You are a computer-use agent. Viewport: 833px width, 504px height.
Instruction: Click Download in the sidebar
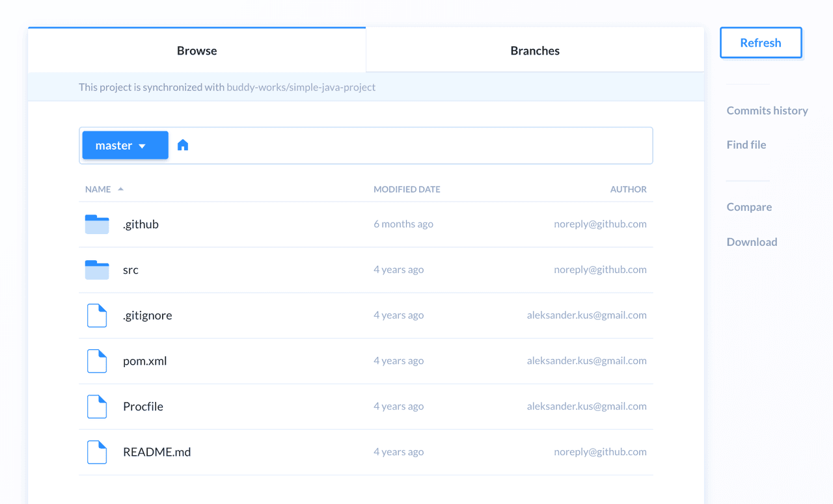click(752, 241)
